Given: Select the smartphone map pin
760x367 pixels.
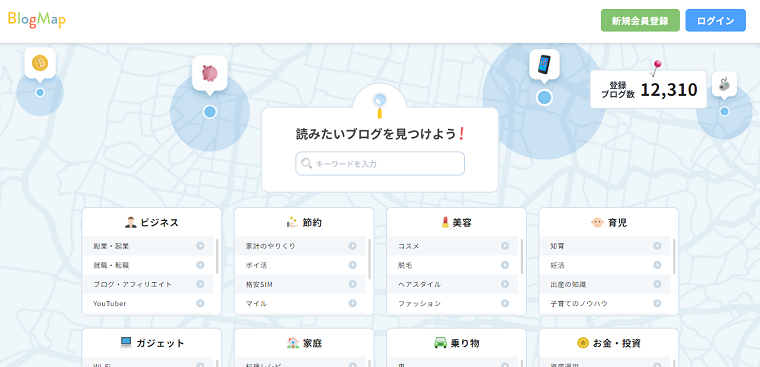Looking at the screenshot, I should 544,64.
